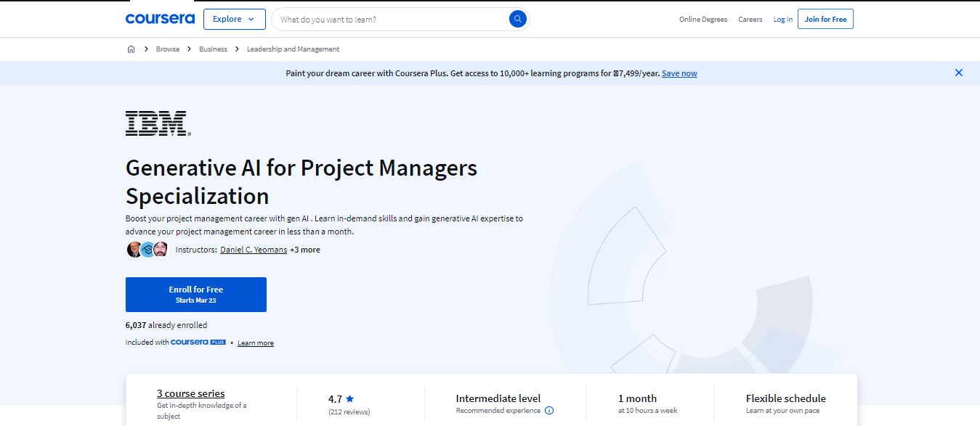Click the Save now link
Viewport: 980px width, 426px height.
(x=679, y=73)
